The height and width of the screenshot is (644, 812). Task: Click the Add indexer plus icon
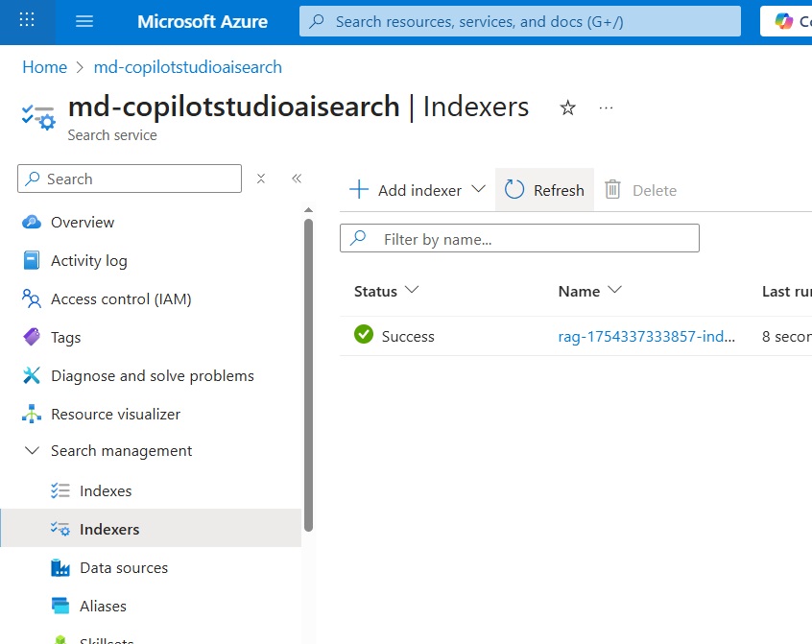pos(359,189)
